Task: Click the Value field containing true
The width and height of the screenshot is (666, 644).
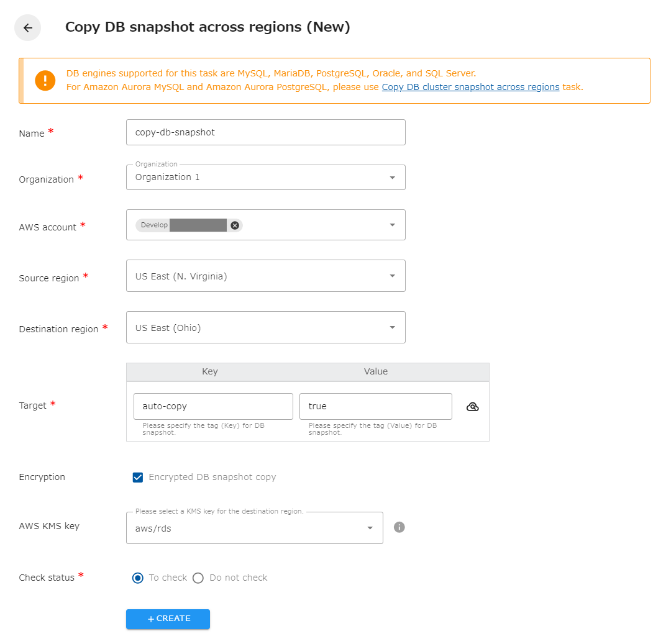Action: point(375,406)
